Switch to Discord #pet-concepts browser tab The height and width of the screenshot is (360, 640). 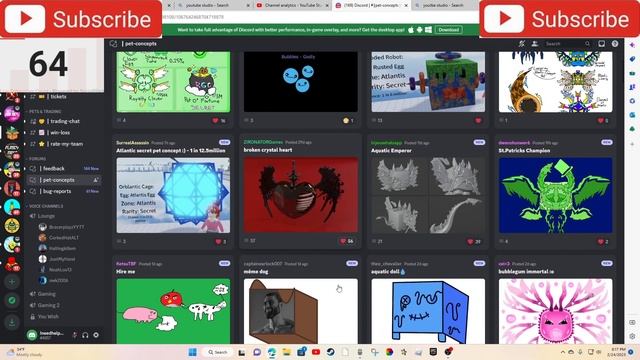pos(371,5)
